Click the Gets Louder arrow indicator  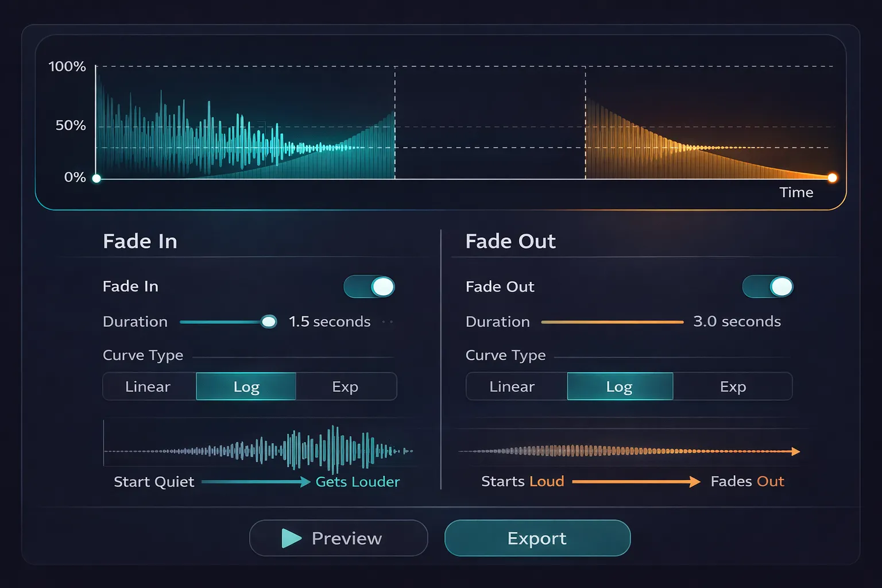point(254,482)
